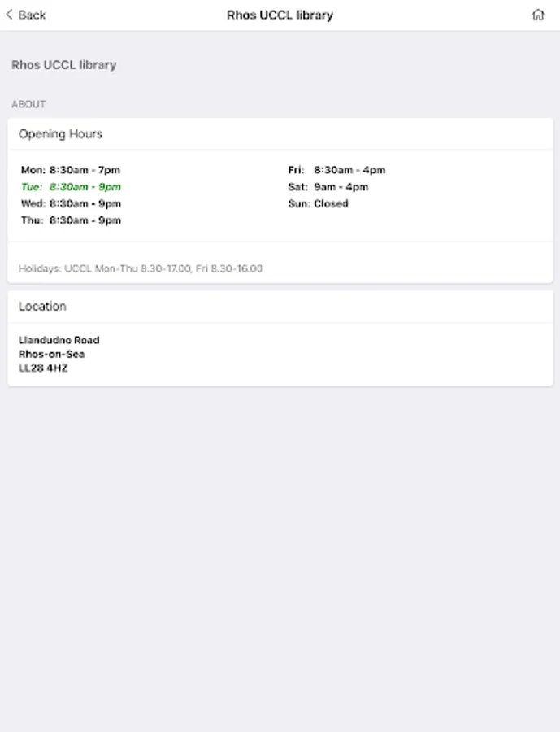Select the Rhos-on-Sea address line
Screen dimensions: 560x732
[52, 354]
